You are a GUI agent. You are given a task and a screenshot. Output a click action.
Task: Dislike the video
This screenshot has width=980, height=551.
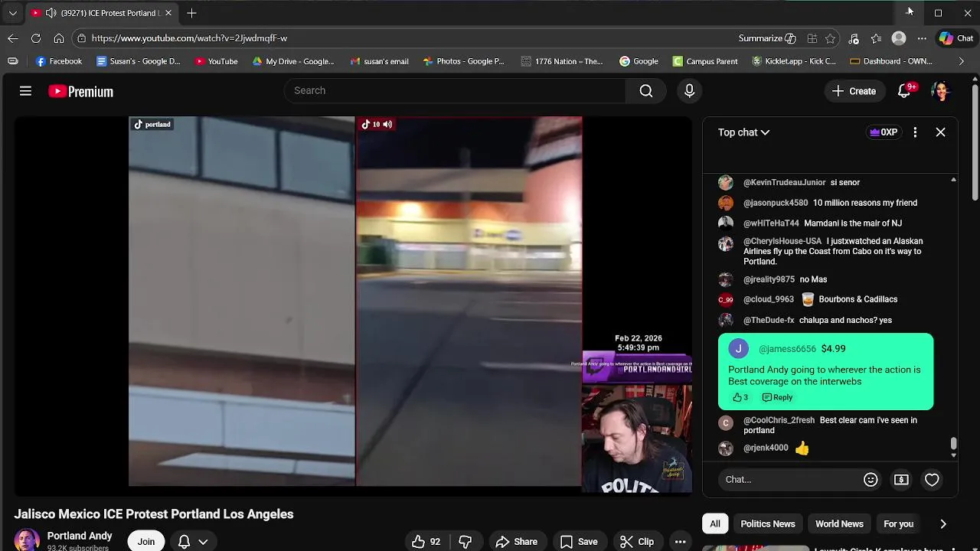[465, 542]
